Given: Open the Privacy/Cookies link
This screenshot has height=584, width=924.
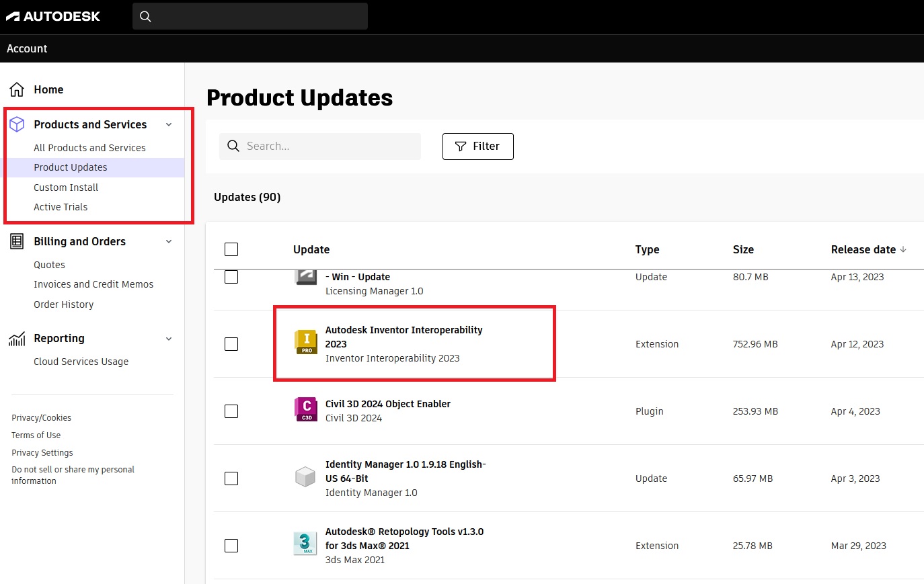Looking at the screenshot, I should pyautogui.click(x=41, y=418).
